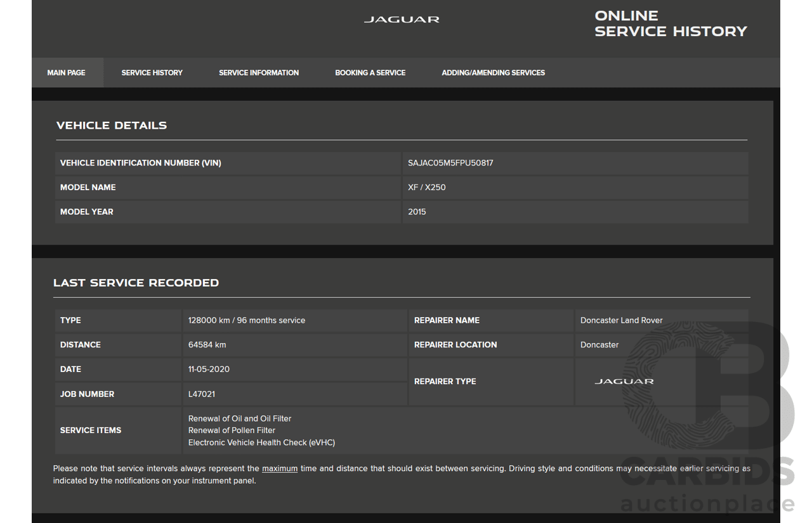The width and height of the screenshot is (812, 523).
Task: Click the Vehicle Identification Number (VIN) label
Action: coord(141,163)
